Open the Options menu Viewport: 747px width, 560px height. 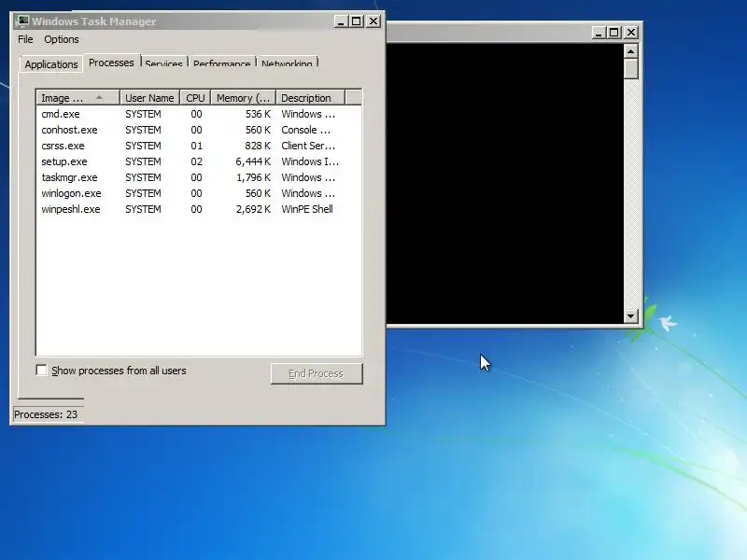pyautogui.click(x=62, y=39)
